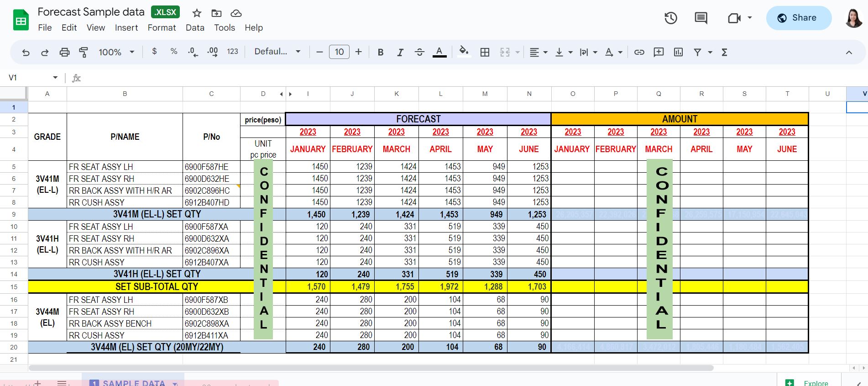Expand filter views dropdown arrow
This screenshot has width=868, height=386.
(710, 53)
